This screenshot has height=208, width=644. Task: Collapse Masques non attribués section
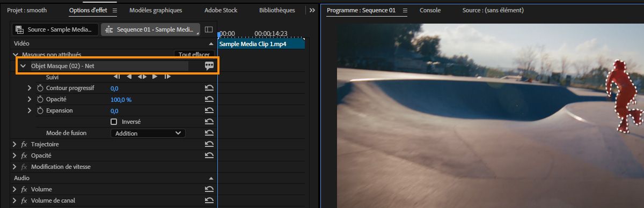pos(15,55)
